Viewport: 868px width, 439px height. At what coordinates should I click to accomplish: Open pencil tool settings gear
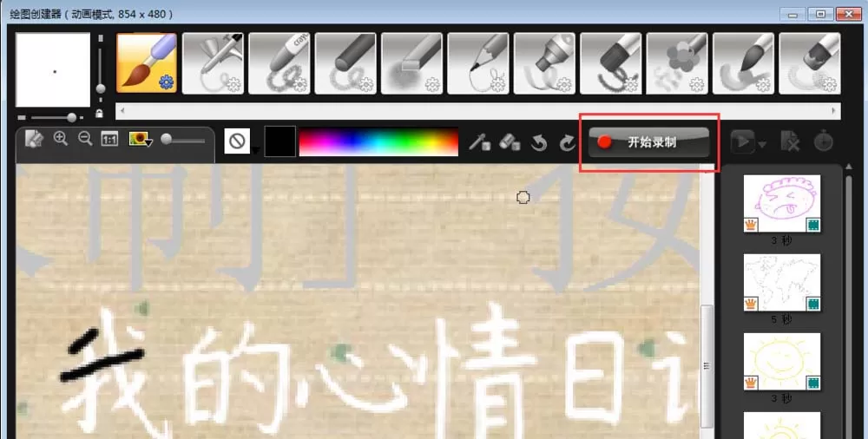[498, 84]
